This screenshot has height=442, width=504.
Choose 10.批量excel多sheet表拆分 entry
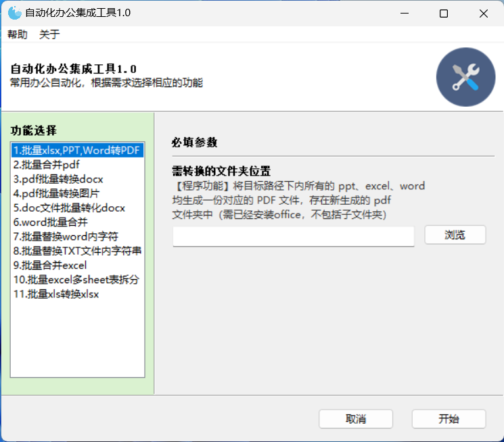coord(78,280)
